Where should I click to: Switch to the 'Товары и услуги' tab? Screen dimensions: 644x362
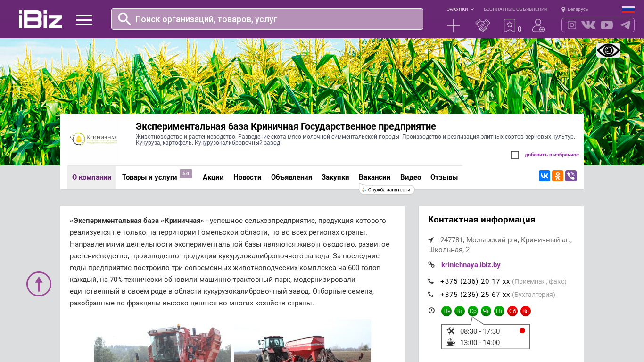pyautogui.click(x=149, y=177)
